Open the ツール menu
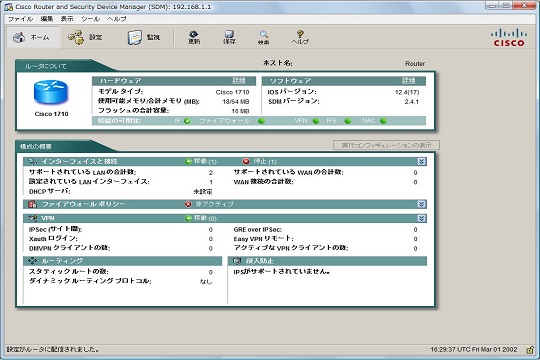The height and width of the screenshot is (360, 540). coord(91,19)
